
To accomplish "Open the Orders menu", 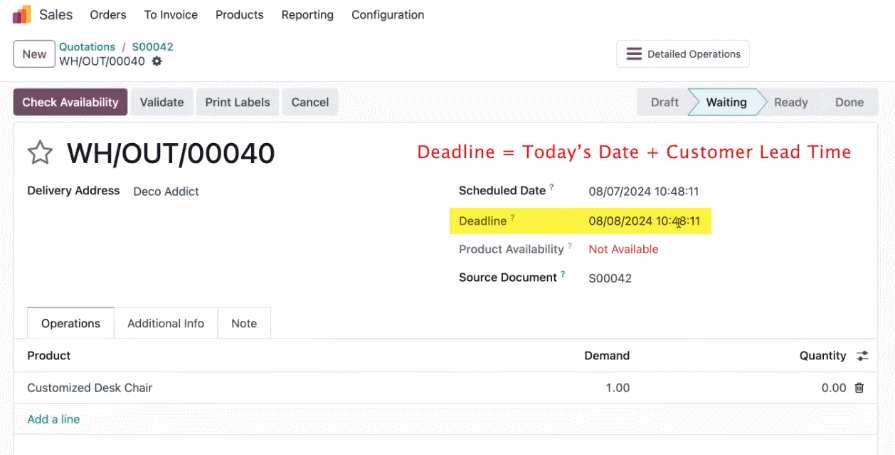I will 108,15.
